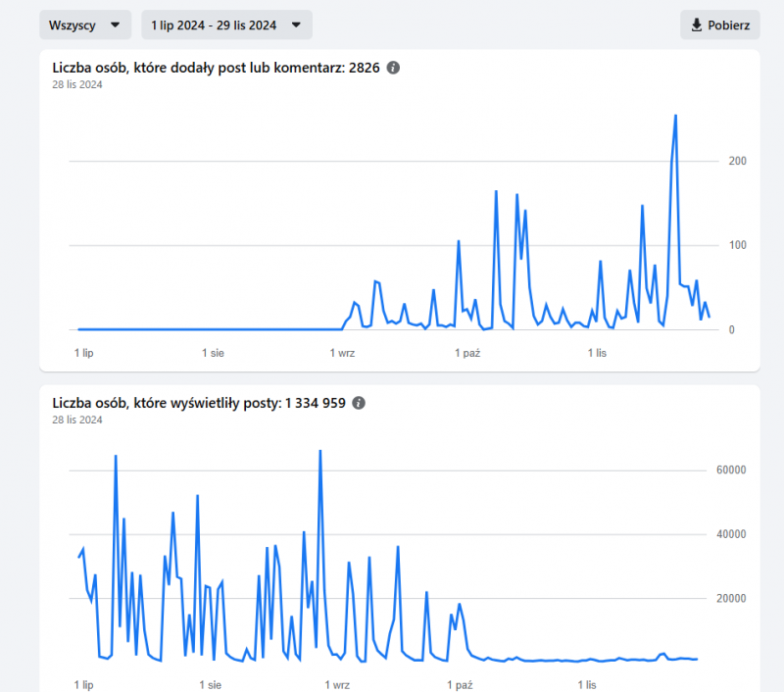This screenshot has height=692, width=784.
Task: Click the '1 sie' axis label in the bottom chart
Action: click(x=213, y=684)
